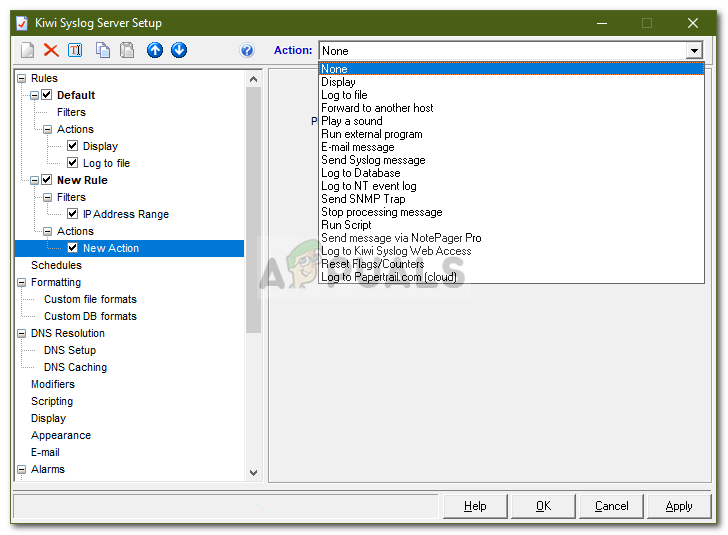Select Filters under Default rule
Screen dimensions: 728x535
[x=71, y=112]
